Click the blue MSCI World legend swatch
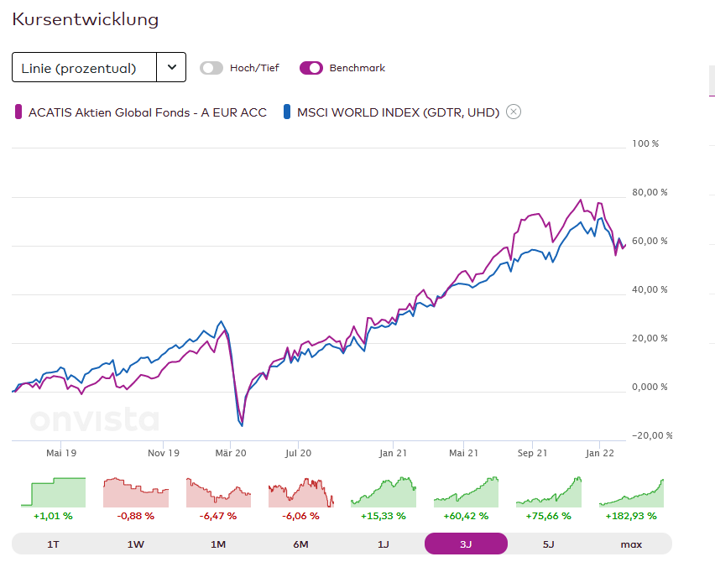The image size is (715, 588). tap(287, 112)
